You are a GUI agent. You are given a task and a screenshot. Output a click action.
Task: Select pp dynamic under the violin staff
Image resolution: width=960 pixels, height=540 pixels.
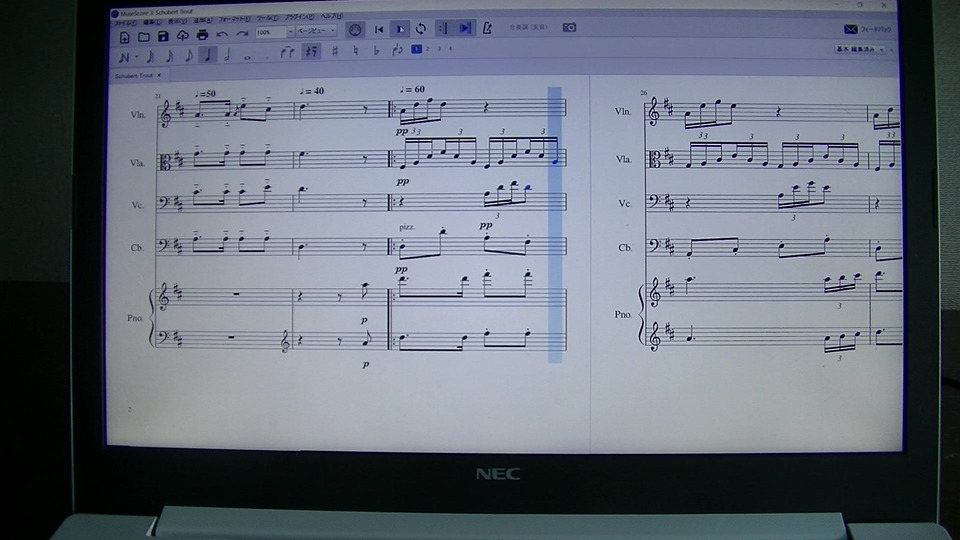[402, 131]
